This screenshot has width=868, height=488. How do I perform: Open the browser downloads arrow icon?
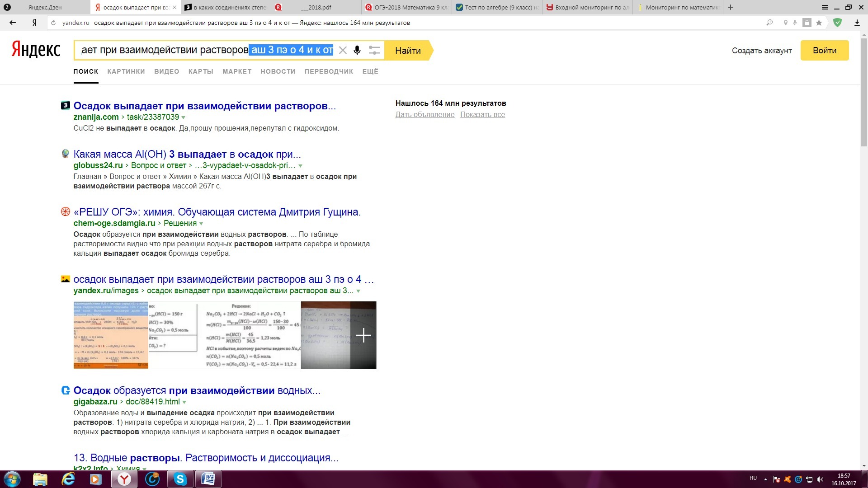pos(857,23)
